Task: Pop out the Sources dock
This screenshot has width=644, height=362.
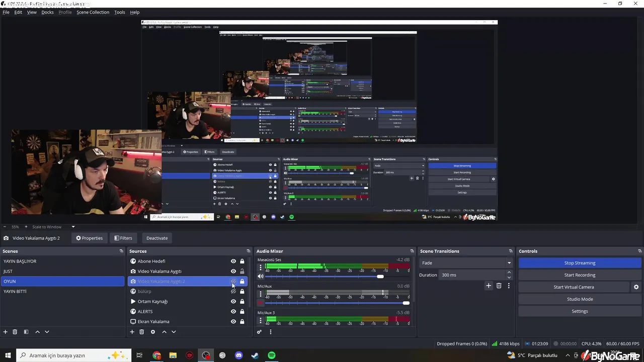Action: (248, 251)
